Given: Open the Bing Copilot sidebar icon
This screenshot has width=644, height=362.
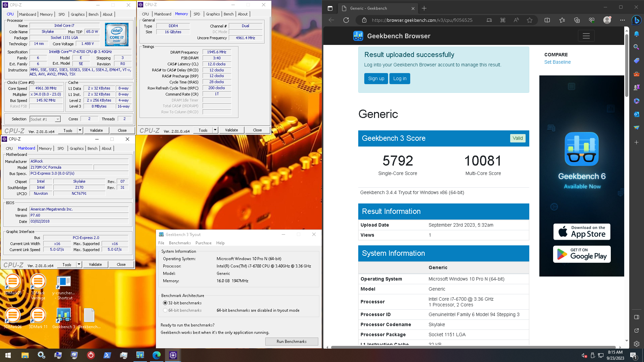Looking at the screenshot, I should pos(636,20).
